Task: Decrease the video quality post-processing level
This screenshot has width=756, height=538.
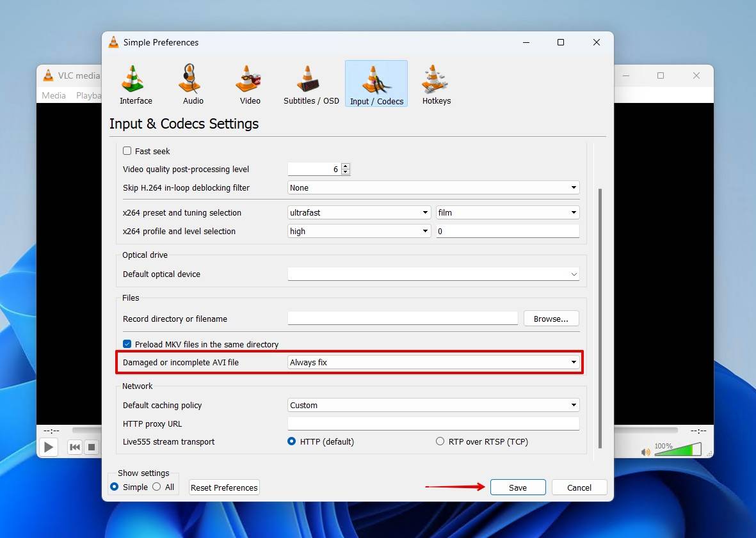Action: tap(345, 172)
